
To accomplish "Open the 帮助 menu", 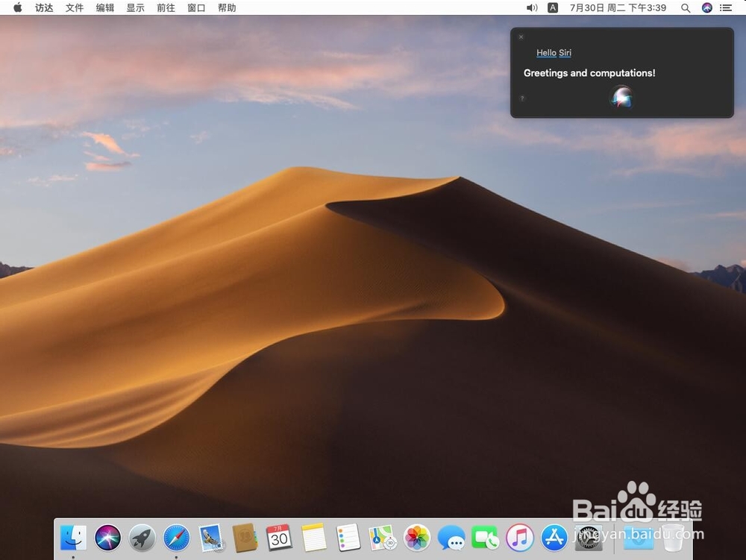I will (x=227, y=7).
